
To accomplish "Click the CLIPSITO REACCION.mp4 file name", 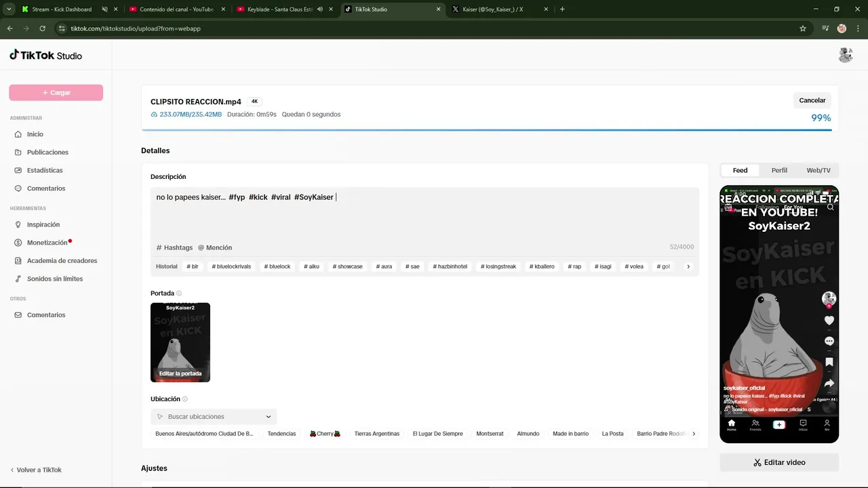I will tap(196, 102).
